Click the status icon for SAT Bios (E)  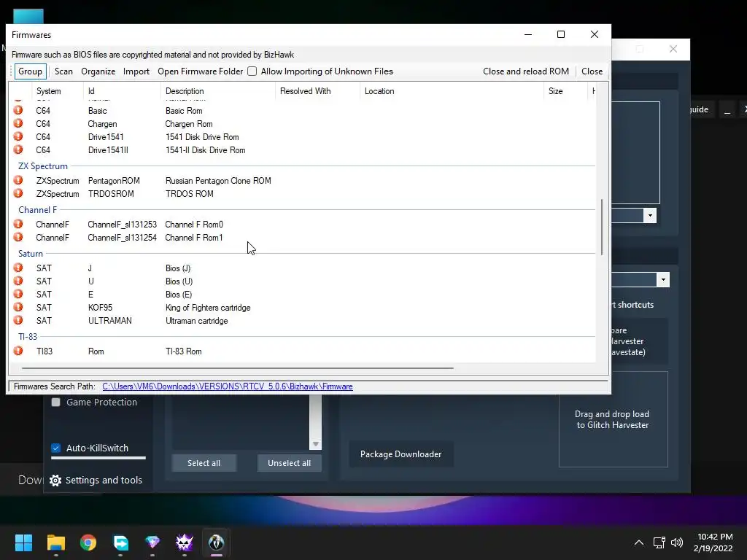[x=18, y=294]
